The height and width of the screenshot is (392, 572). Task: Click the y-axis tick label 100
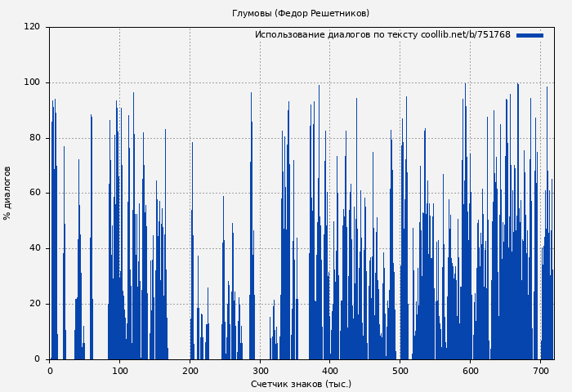[32, 82]
